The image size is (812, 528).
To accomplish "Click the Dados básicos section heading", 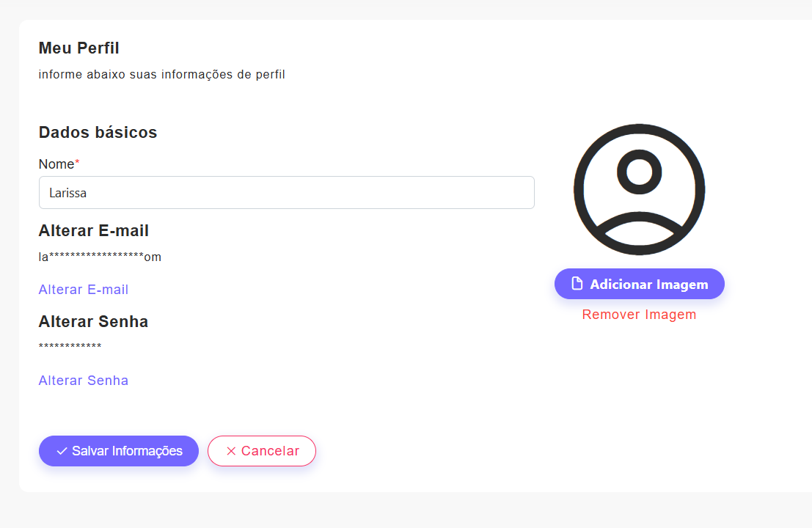I will pos(98,133).
